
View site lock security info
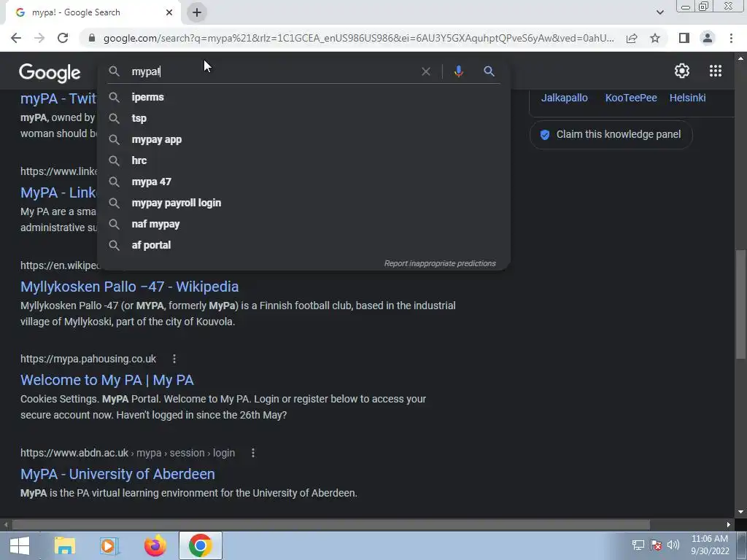92,38
